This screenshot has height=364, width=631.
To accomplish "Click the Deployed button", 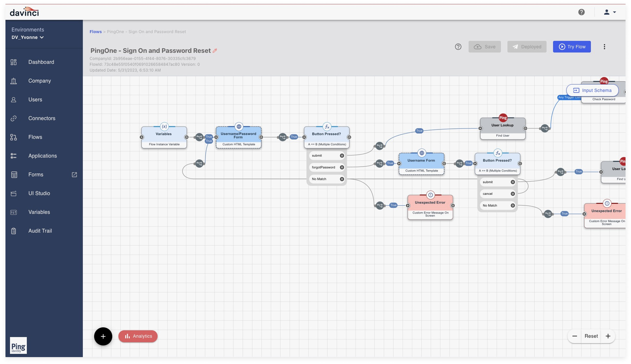I will pos(527,47).
